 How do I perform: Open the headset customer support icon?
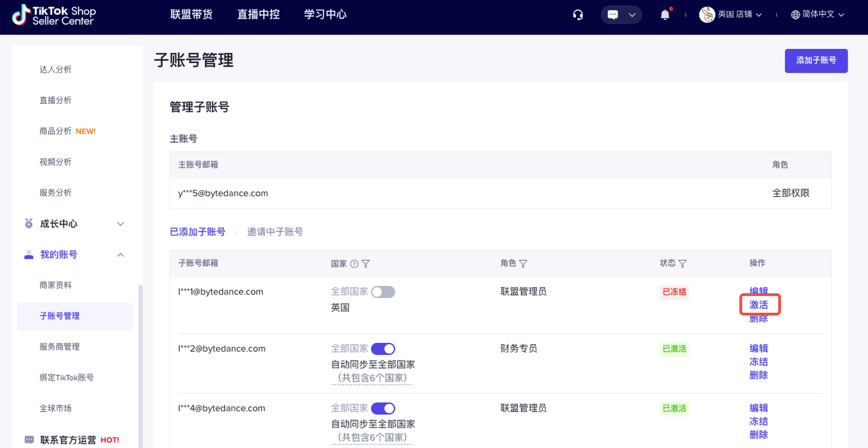pos(578,15)
